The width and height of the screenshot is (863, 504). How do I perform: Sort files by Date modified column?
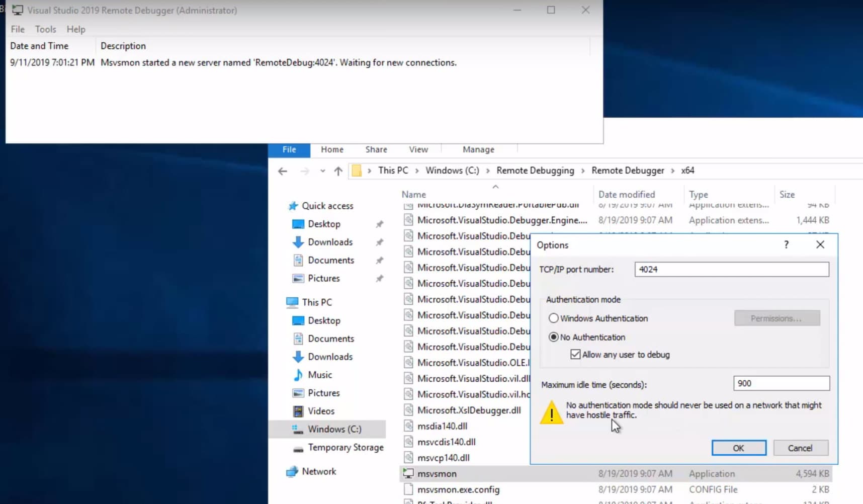[627, 194]
